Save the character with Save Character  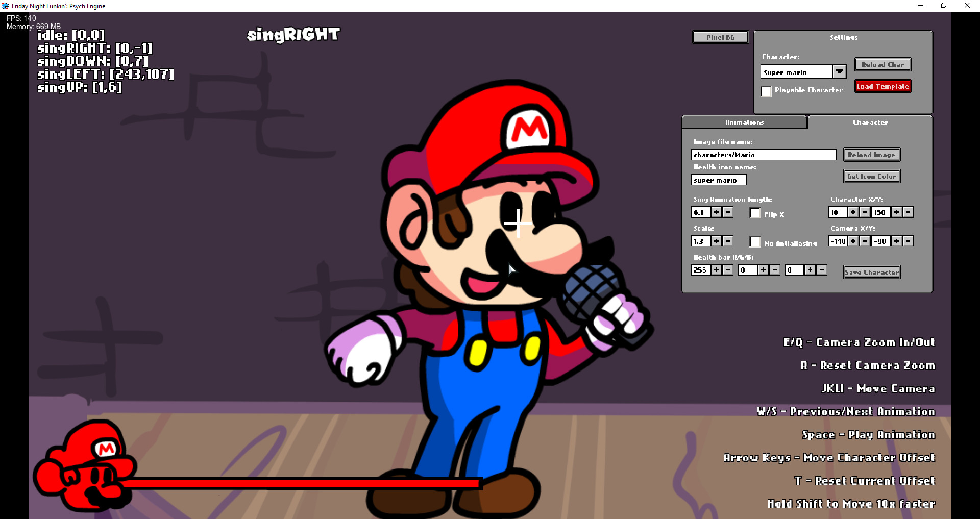pos(871,272)
